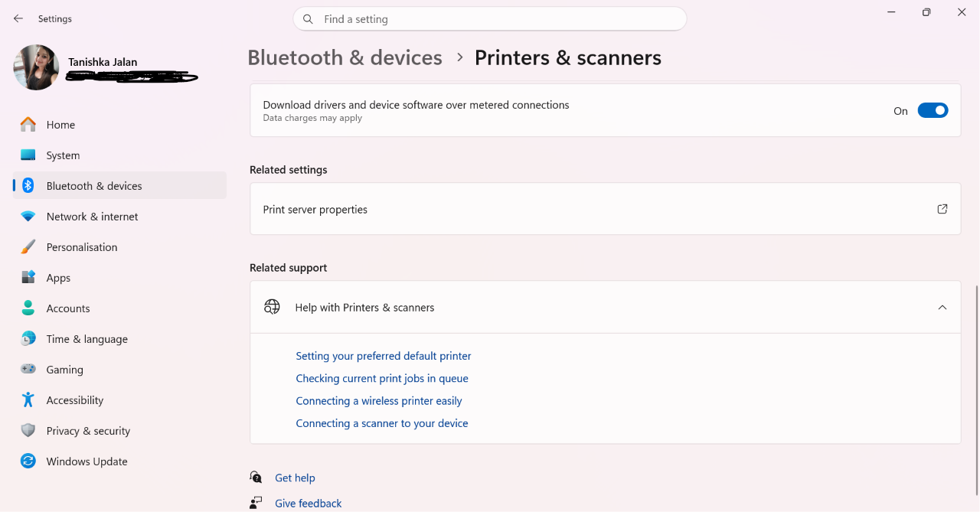Open 'Checking current print jobs in queue' link

[x=382, y=378]
